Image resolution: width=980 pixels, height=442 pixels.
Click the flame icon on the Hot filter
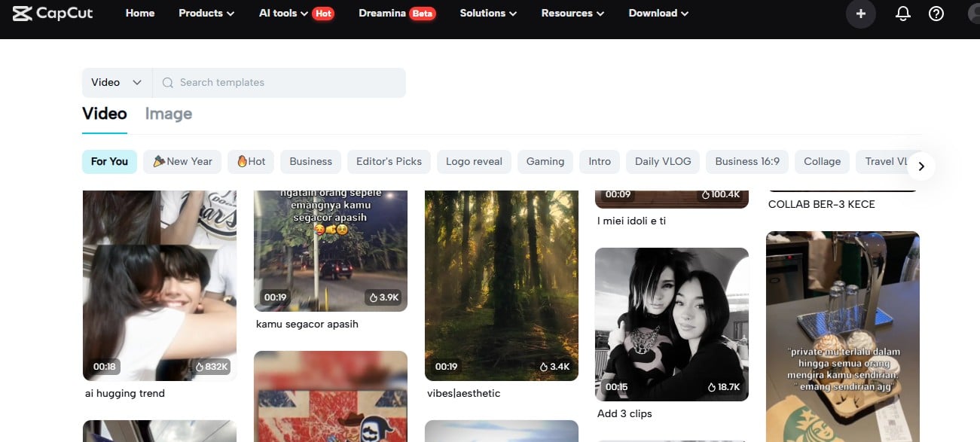click(243, 161)
